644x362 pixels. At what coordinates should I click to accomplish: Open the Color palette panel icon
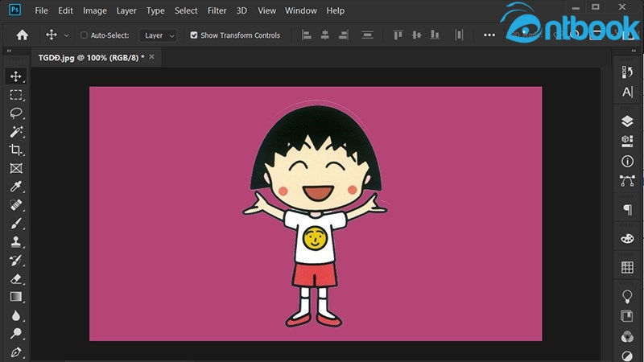[627, 238]
